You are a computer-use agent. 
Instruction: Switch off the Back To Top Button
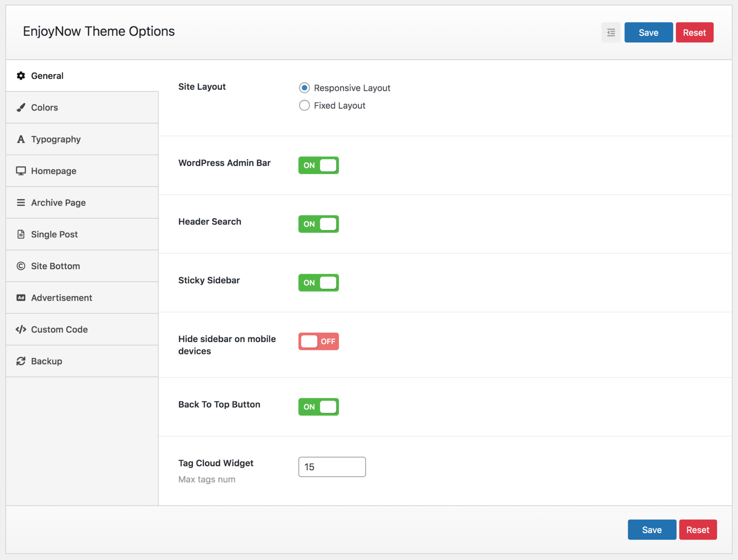[319, 407]
